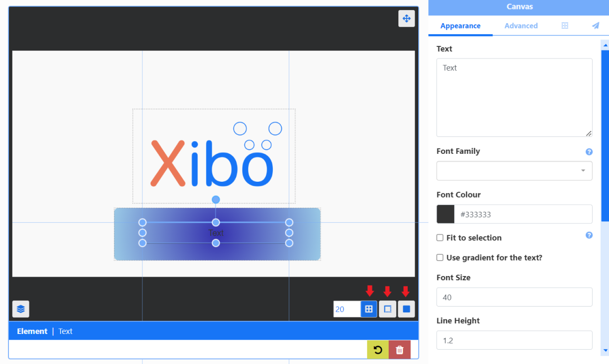This screenshot has height=364, width=609.
Task: Click the Font Colour swatch
Action: pos(446,214)
